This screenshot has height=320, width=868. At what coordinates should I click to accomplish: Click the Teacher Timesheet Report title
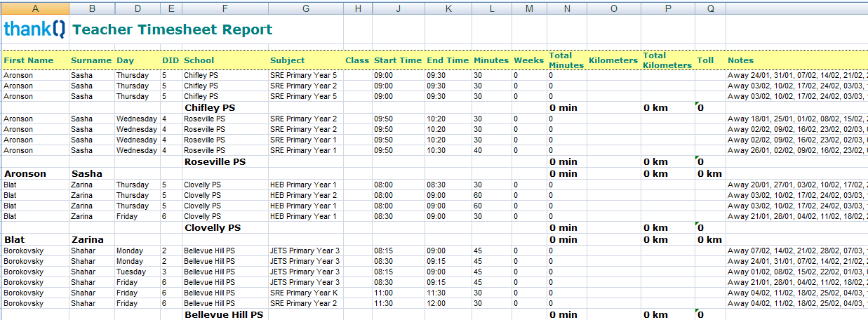172,29
